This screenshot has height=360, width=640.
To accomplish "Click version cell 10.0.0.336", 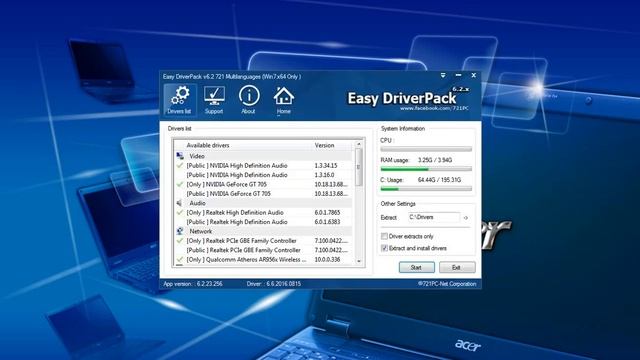I will pos(327,259).
